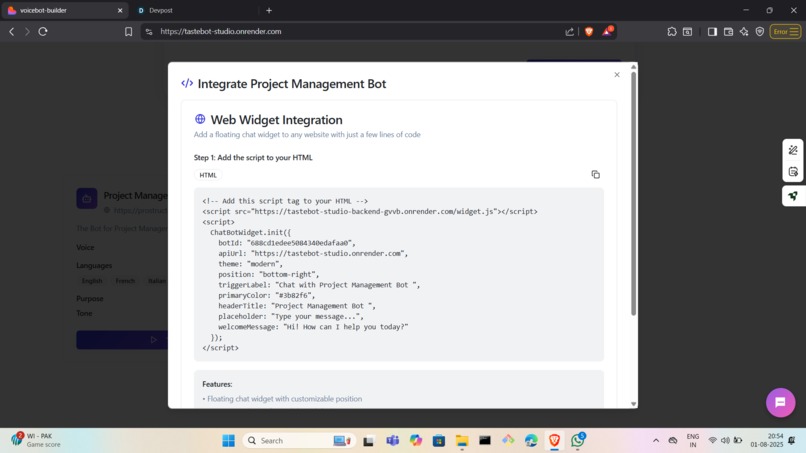Close the voicebot-builder tab

click(120, 10)
